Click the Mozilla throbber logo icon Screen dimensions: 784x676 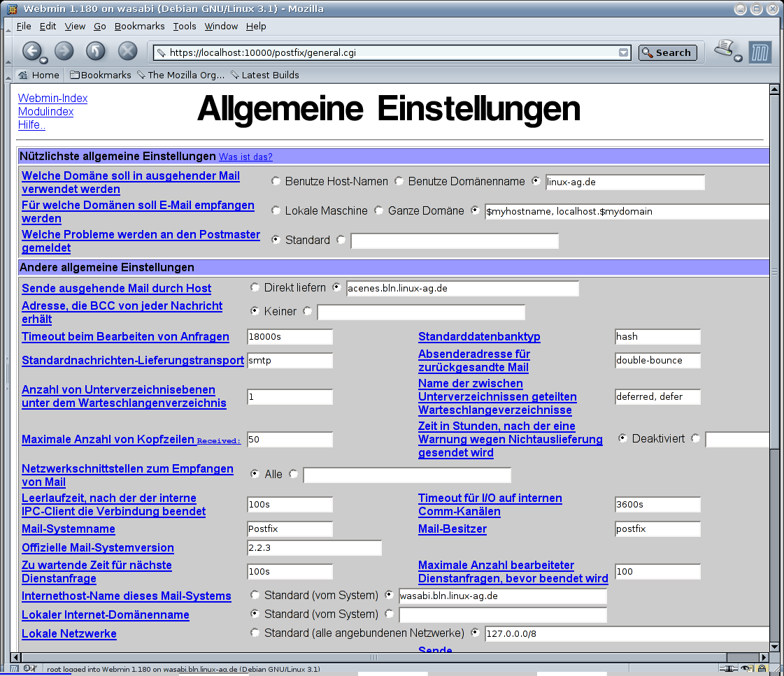[x=760, y=52]
